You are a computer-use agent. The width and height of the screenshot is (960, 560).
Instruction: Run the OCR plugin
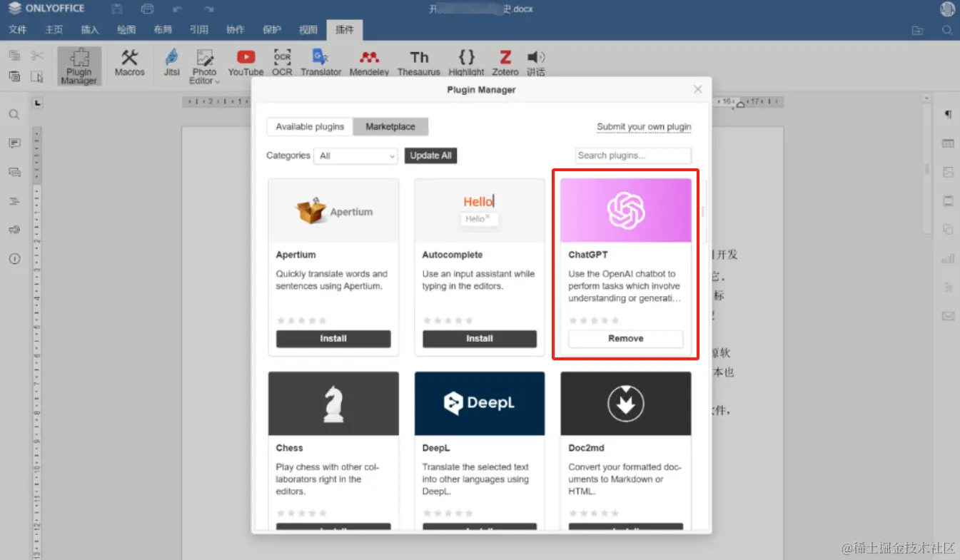pos(282,63)
